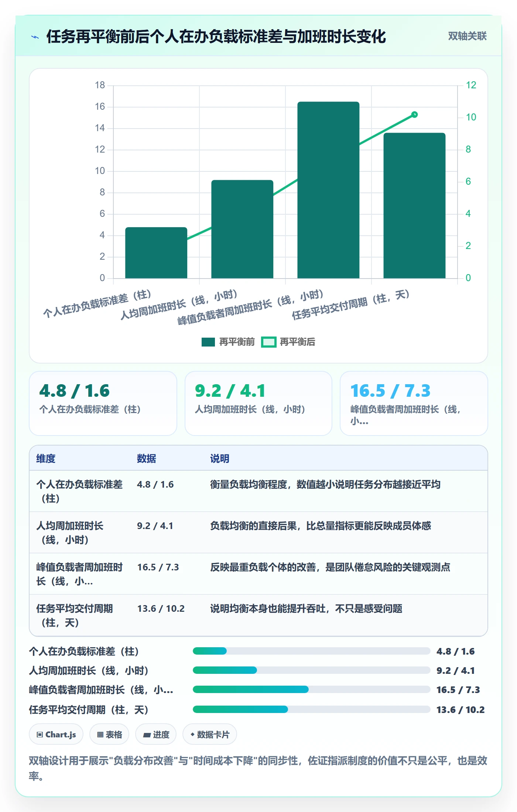517x812 pixels.
Task: Click x-axis label 个人在办负载标准差（柱）
Action: 97,304
